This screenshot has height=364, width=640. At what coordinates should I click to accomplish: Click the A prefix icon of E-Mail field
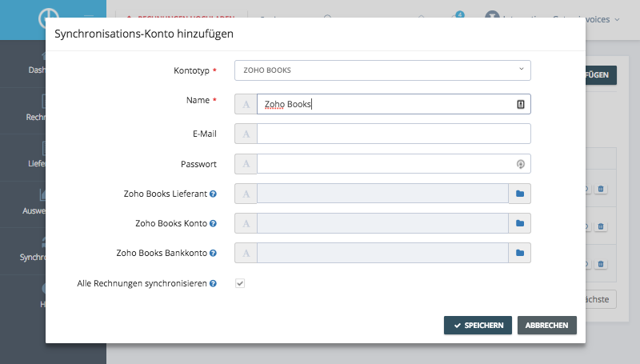pos(246,134)
